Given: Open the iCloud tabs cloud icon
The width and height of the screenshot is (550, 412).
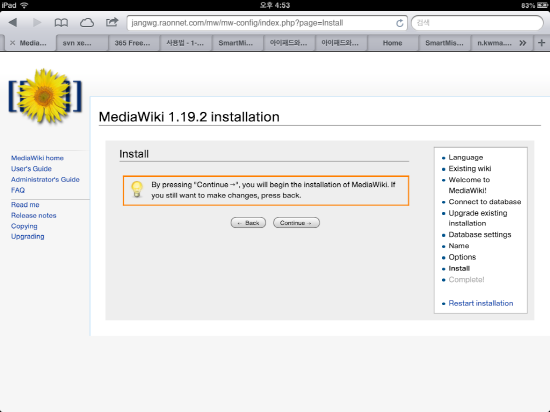Looking at the screenshot, I should (87, 23).
